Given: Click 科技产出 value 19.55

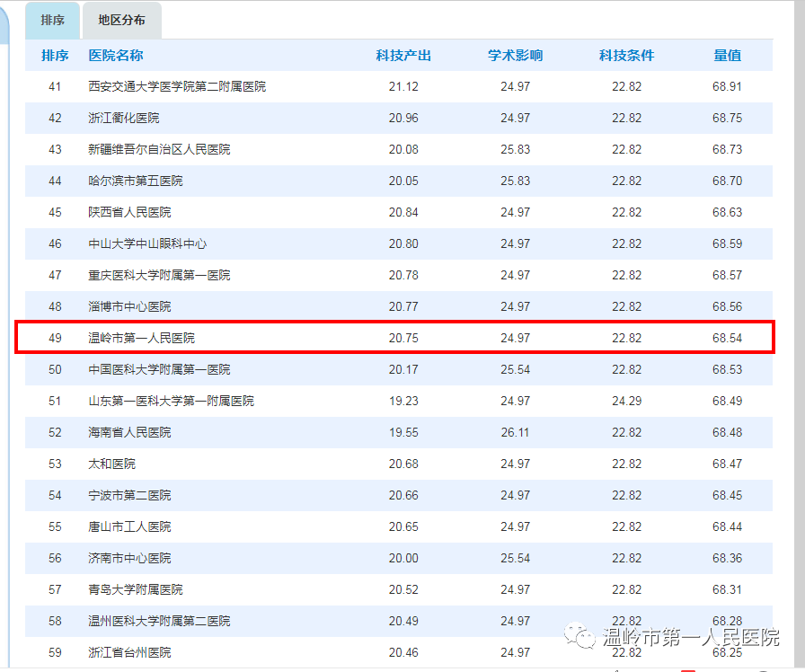Looking at the screenshot, I should tap(403, 432).
